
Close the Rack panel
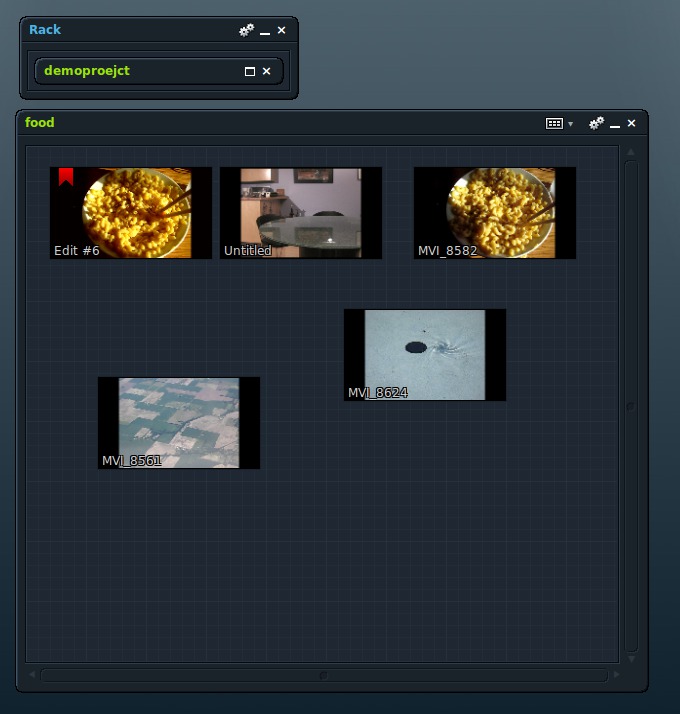281,31
